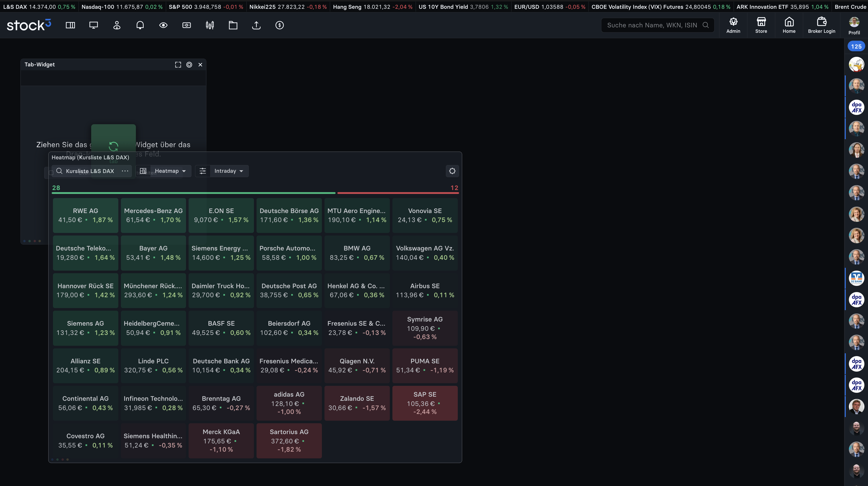The image size is (868, 486).
Task: Open the columns layout icon in toolbar
Action: pos(70,25)
